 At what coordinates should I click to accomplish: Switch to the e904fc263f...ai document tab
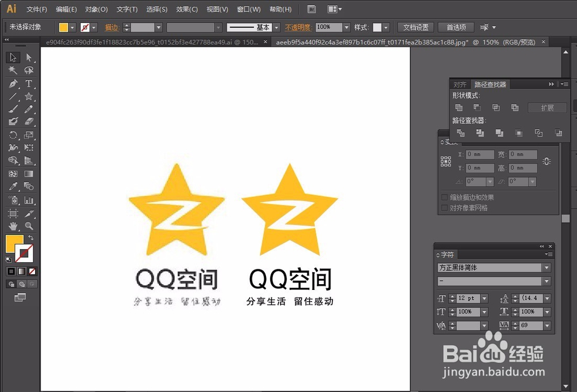152,42
